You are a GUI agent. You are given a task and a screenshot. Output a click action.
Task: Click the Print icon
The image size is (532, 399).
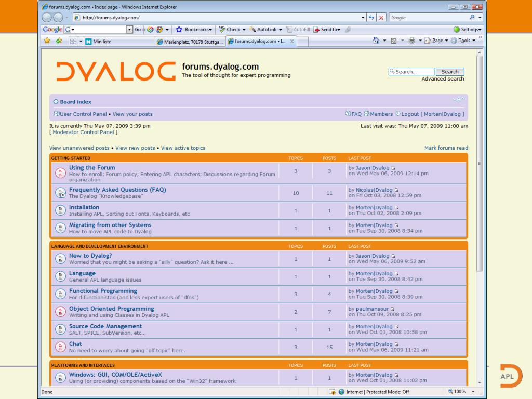(412, 41)
